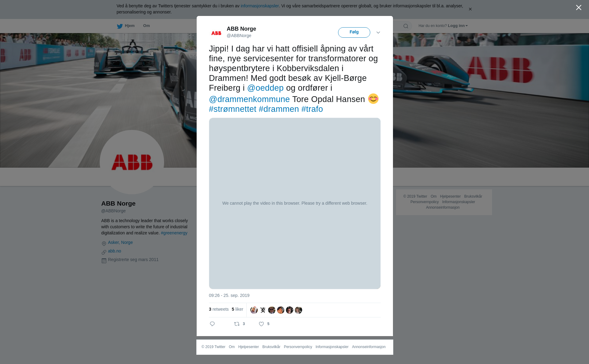
Task: Click the search magnifier icon
Action: point(406,26)
